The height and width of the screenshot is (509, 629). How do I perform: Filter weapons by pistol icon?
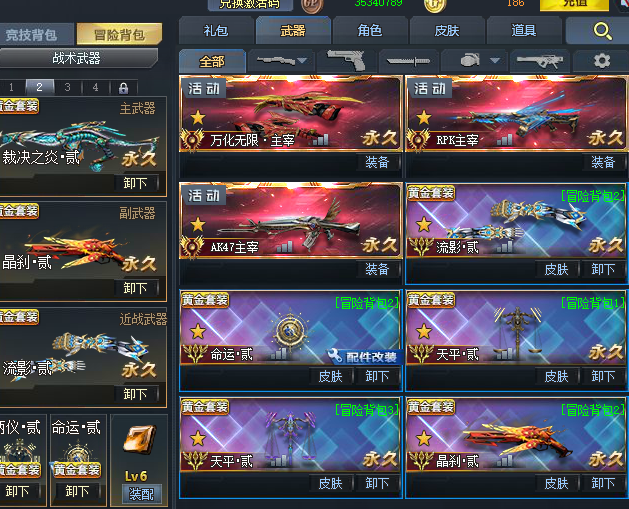(346, 61)
